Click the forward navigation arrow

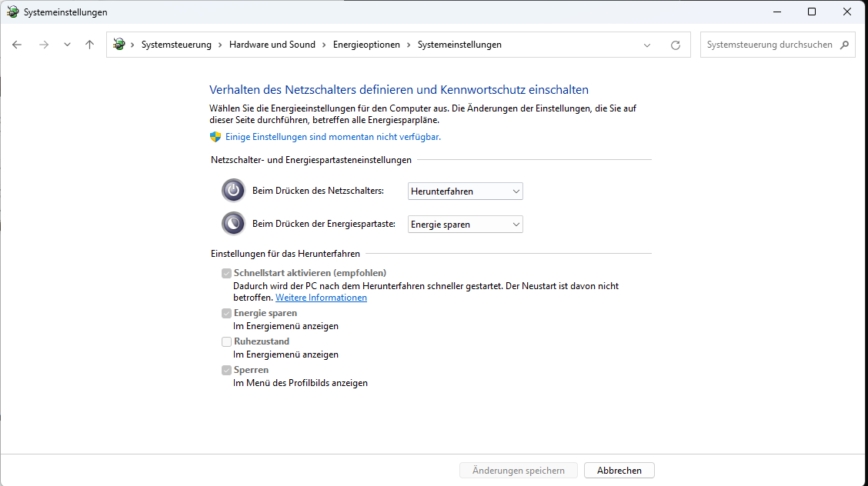[44, 45]
